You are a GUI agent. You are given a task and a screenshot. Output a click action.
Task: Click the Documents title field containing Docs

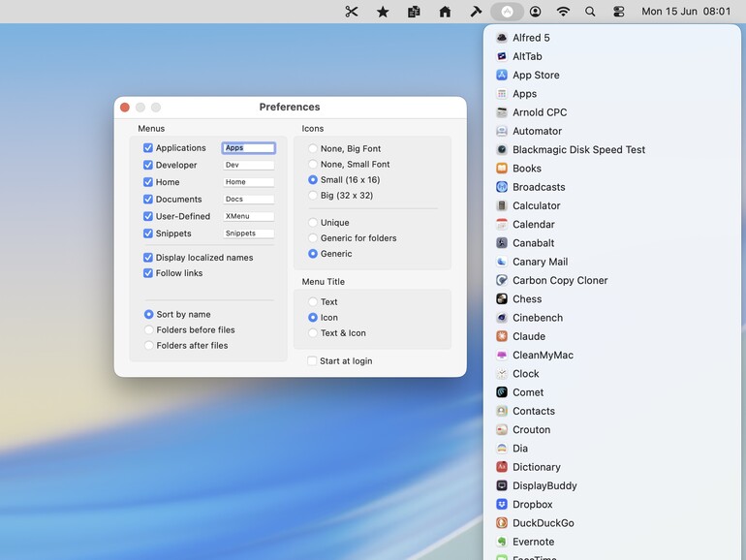click(x=248, y=200)
